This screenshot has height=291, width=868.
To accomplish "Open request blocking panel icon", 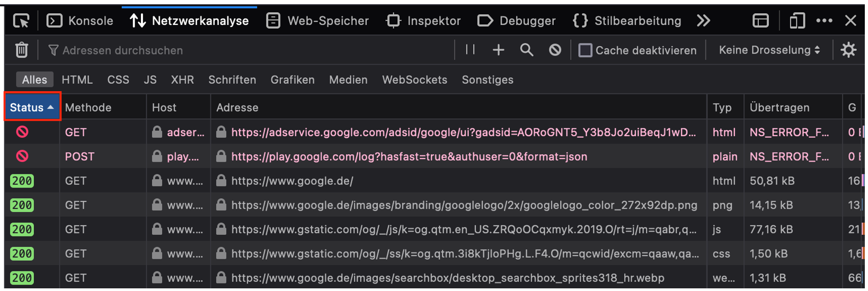I will (x=555, y=50).
